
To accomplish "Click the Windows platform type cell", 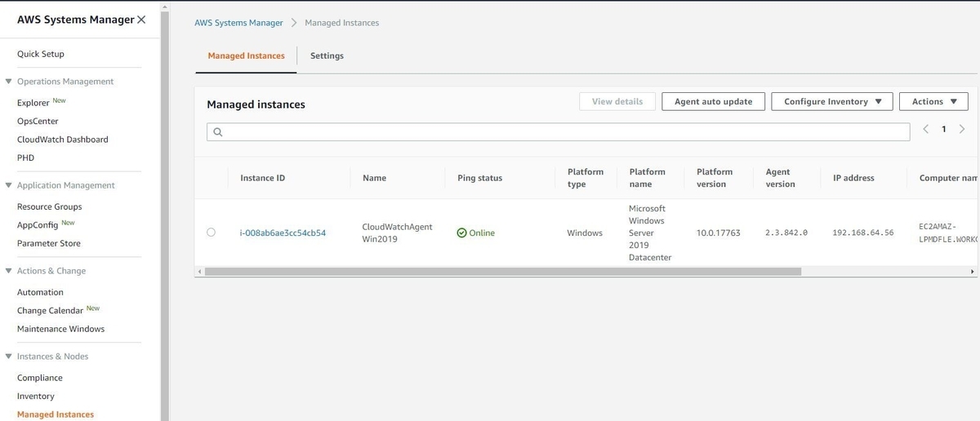I will 585,233.
